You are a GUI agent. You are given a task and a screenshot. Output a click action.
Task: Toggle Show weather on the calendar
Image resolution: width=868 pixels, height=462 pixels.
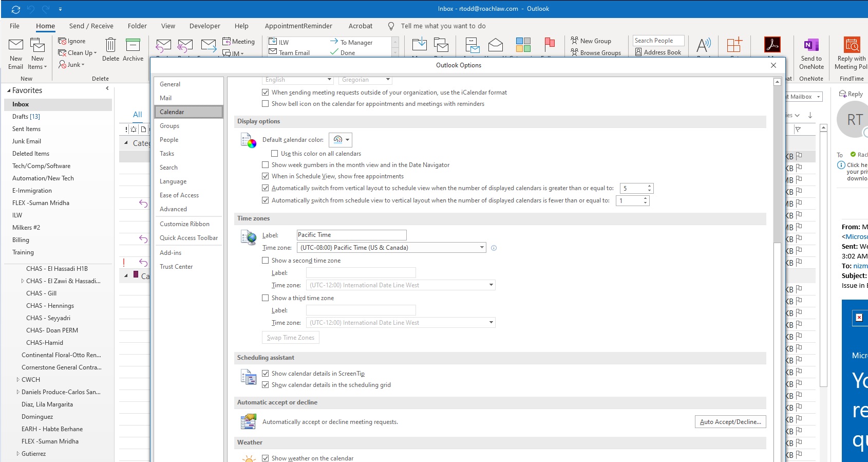pyautogui.click(x=266, y=458)
